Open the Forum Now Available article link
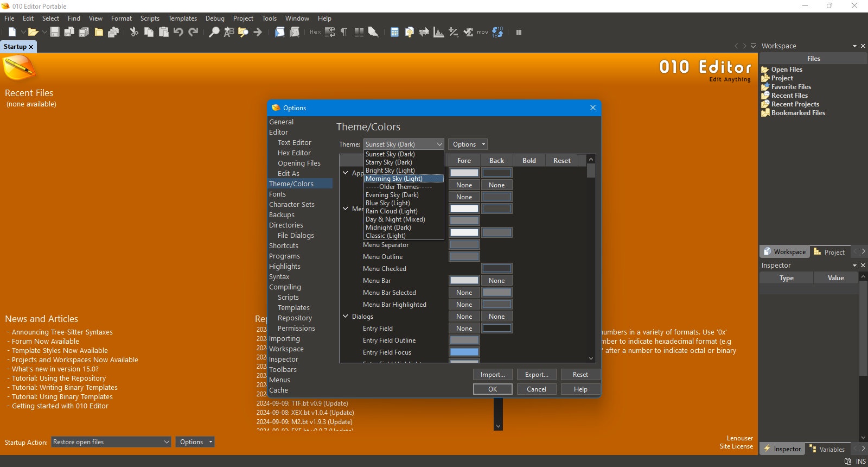 (x=46, y=342)
